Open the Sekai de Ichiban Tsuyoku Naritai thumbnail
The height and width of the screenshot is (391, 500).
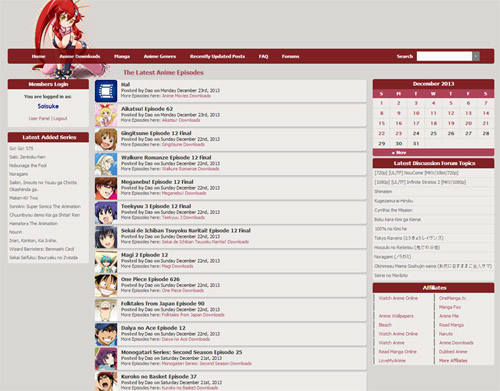click(106, 237)
